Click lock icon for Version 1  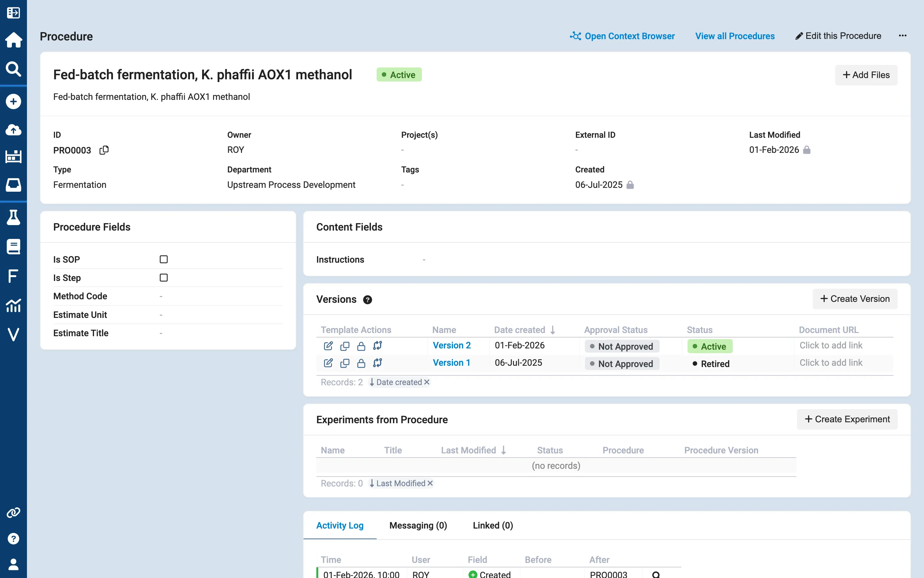[x=361, y=363]
